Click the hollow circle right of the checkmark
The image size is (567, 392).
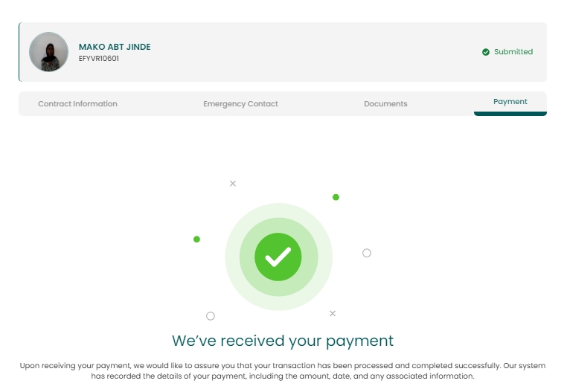pyautogui.click(x=367, y=253)
